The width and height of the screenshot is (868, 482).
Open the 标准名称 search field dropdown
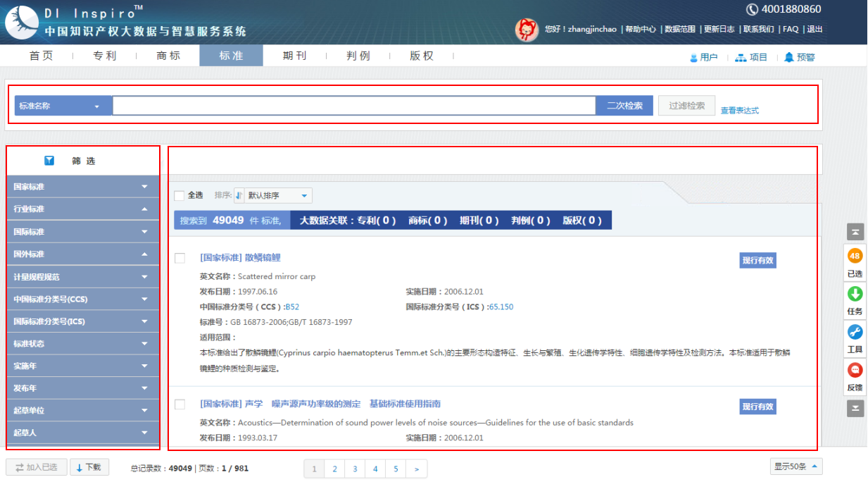[x=63, y=106]
